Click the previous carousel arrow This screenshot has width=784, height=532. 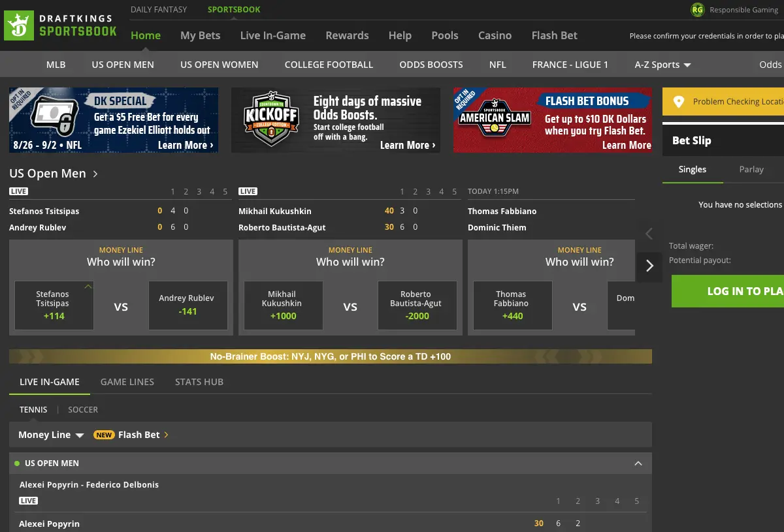(649, 234)
